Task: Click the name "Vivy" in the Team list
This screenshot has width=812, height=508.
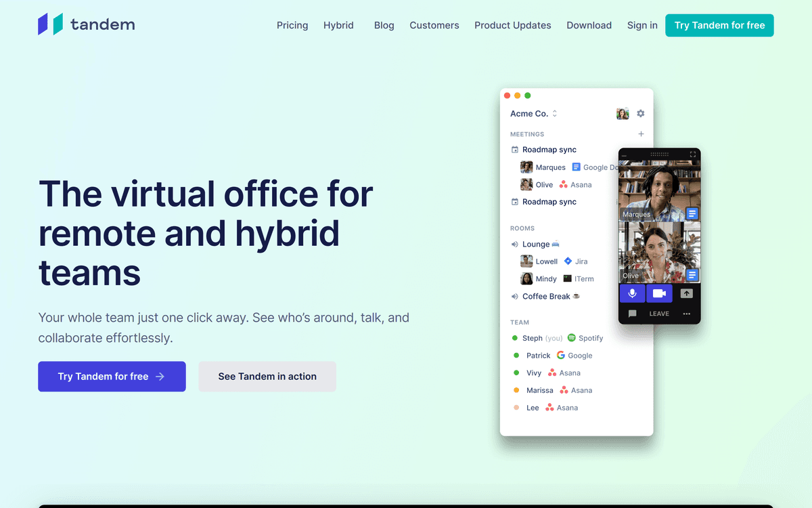Action: (x=535, y=373)
